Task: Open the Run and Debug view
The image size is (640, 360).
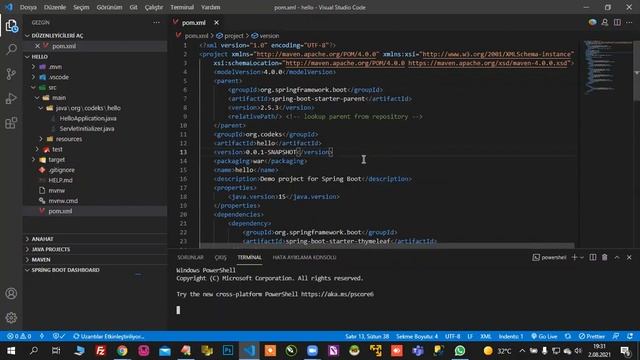Action: tap(11, 98)
